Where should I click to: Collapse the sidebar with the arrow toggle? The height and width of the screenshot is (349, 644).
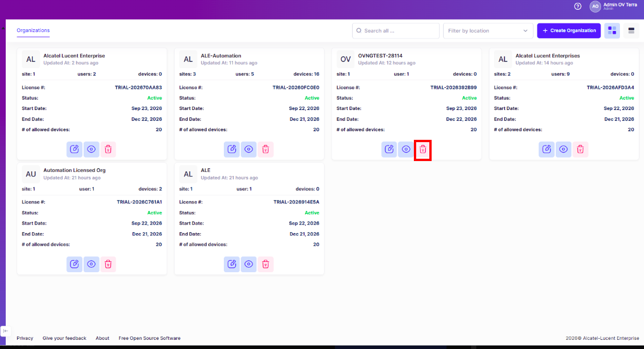click(x=5, y=331)
